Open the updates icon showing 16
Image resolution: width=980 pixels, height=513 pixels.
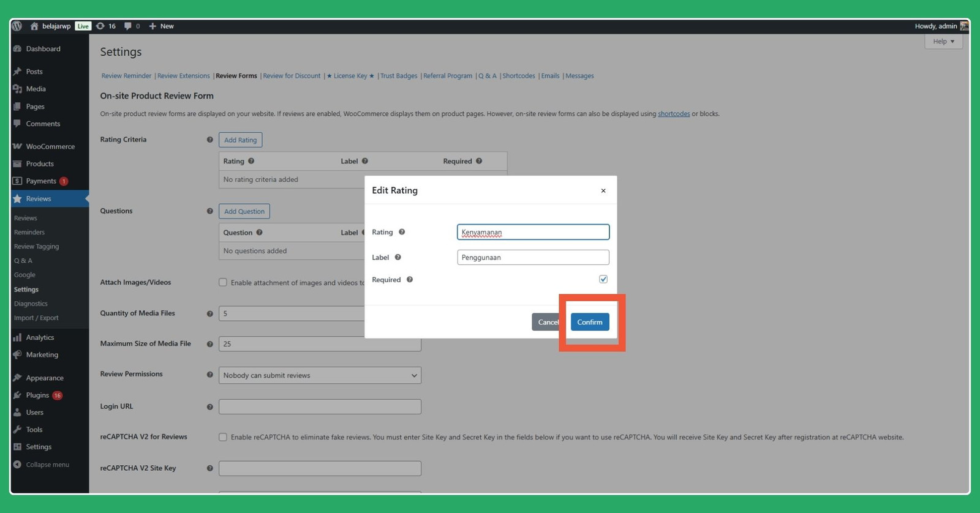pyautogui.click(x=106, y=26)
